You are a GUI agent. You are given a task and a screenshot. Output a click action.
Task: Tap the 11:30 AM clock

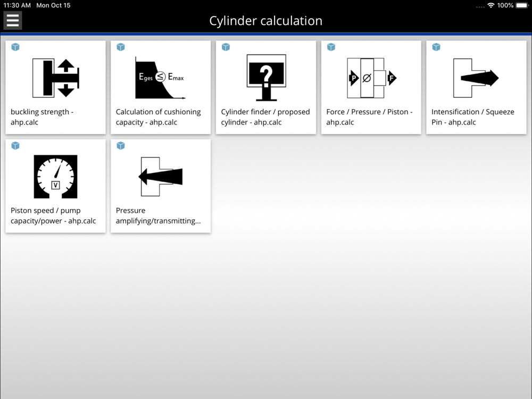pyautogui.click(x=17, y=5)
